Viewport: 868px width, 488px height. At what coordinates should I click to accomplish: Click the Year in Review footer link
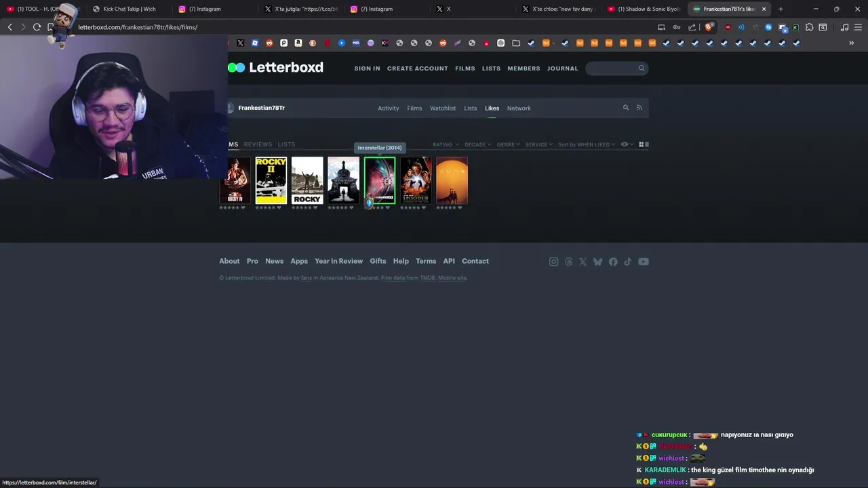[338, 261]
